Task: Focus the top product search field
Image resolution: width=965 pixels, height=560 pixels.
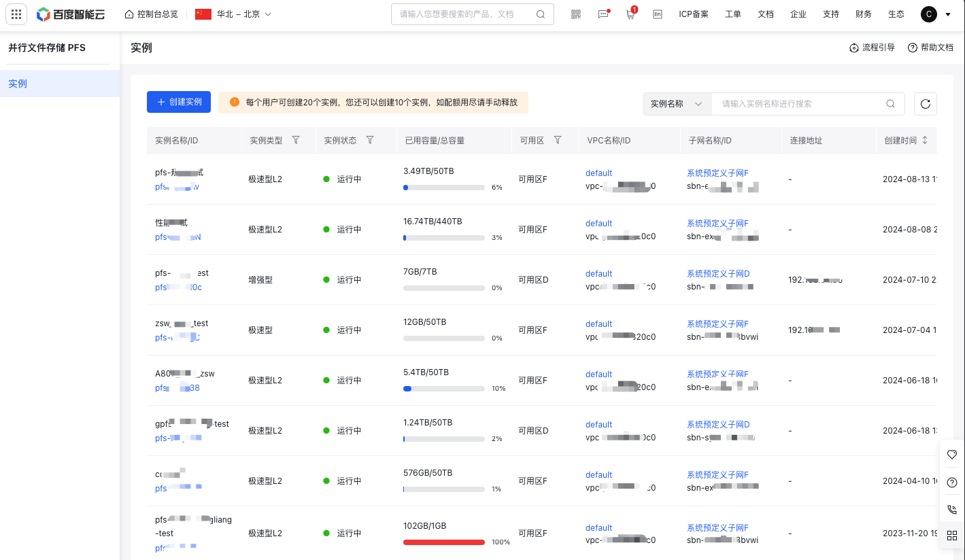Action: (x=472, y=14)
